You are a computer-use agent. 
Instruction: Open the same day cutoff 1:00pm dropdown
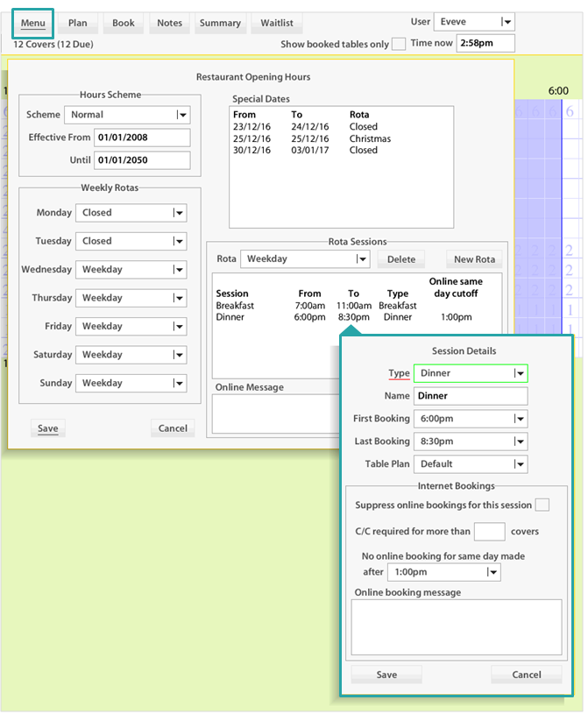tap(444, 572)
